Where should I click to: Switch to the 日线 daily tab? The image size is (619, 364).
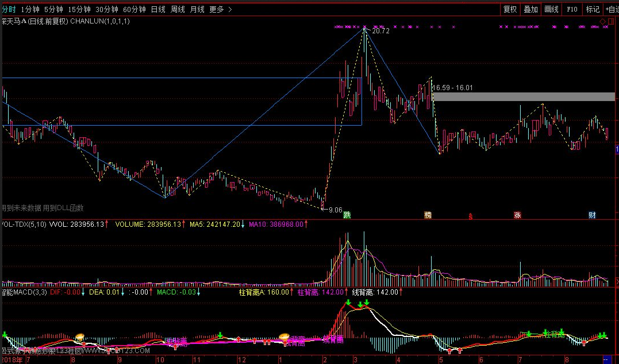tap(158, 9)
